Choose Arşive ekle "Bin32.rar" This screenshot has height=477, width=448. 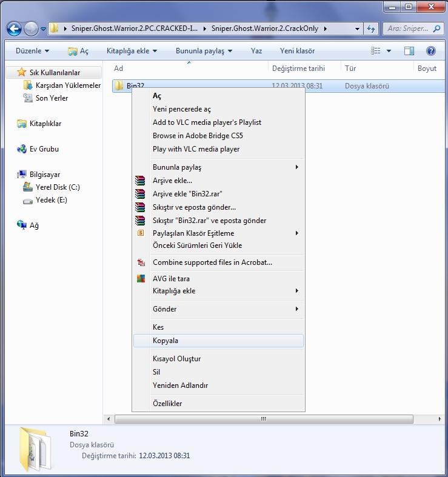[218, 194]
